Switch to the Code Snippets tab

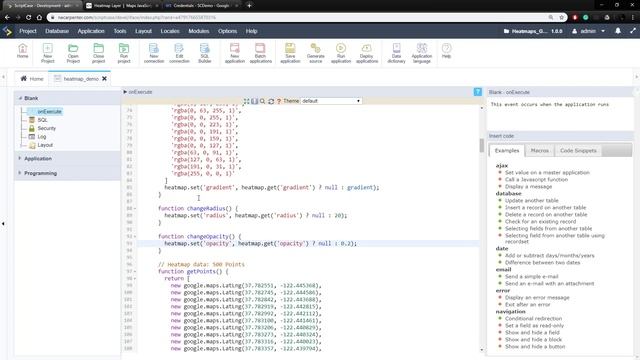pyautogui.click(x=578, y=151)
